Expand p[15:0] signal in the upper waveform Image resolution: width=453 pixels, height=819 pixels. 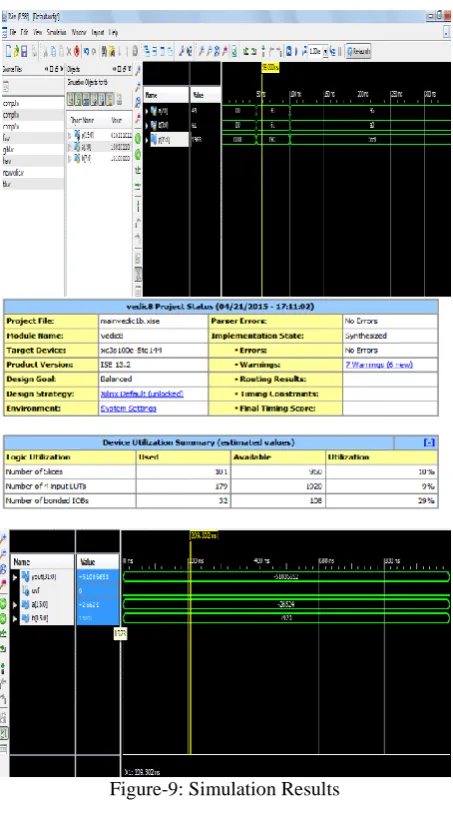point(147,139)
